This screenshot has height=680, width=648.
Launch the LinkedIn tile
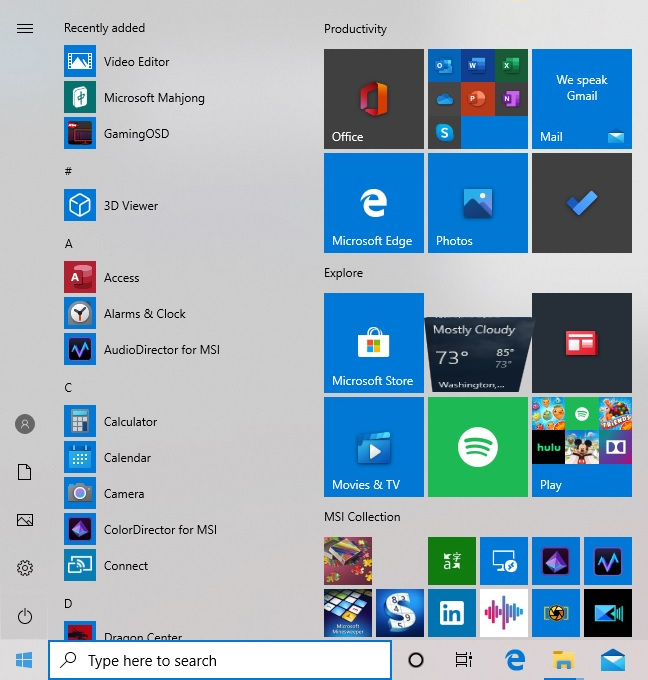(452, 613)
